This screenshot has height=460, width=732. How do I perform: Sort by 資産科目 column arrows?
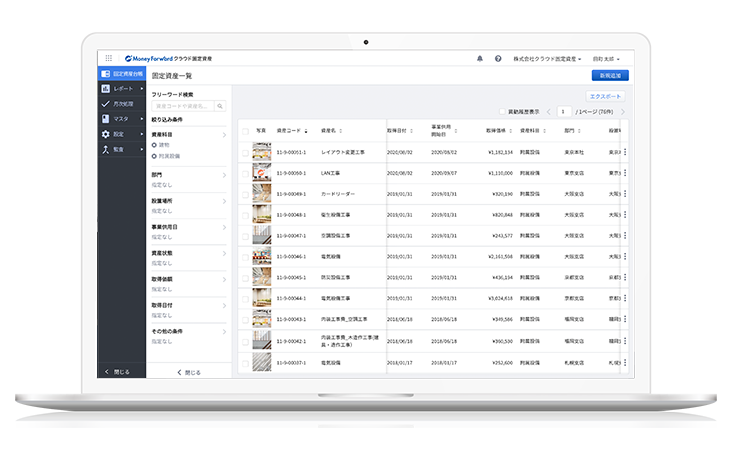coord(544,131)
